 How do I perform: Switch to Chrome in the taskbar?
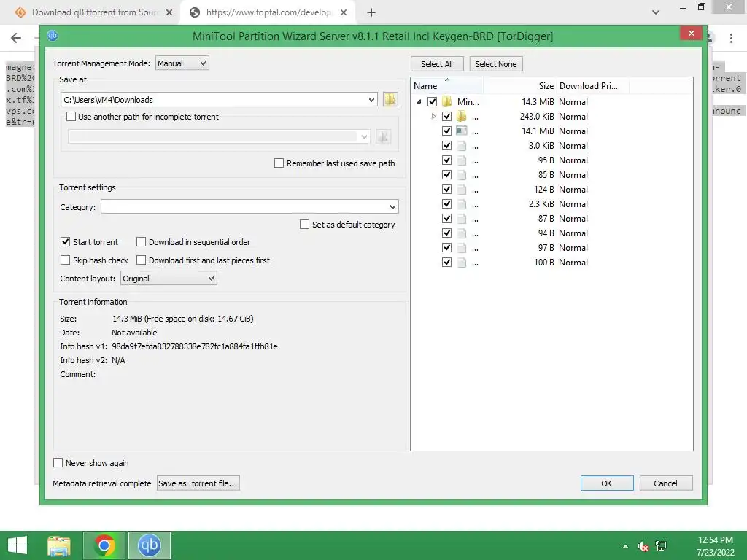[x=104, y=545]
